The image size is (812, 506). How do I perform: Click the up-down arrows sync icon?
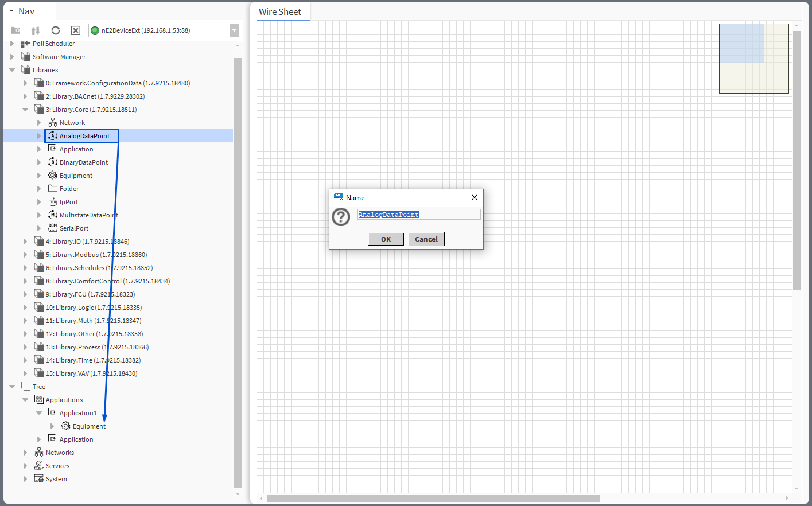[36, 30]
